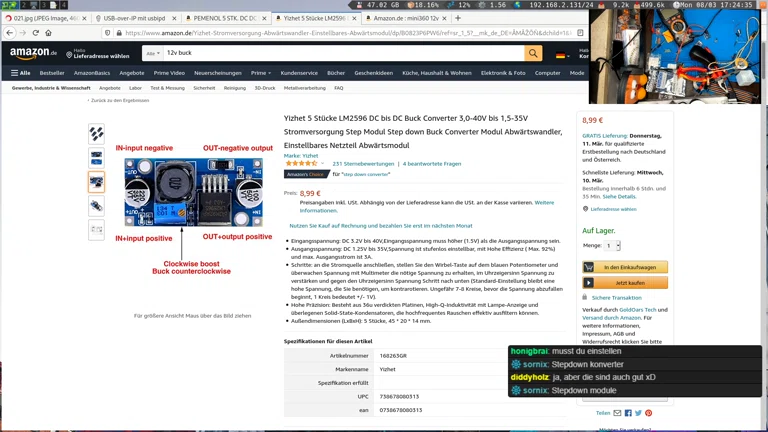Open 'Prime Video' in the navigation bar
The width and height of the screenshot is (768, 432).
tap(169, 73)
